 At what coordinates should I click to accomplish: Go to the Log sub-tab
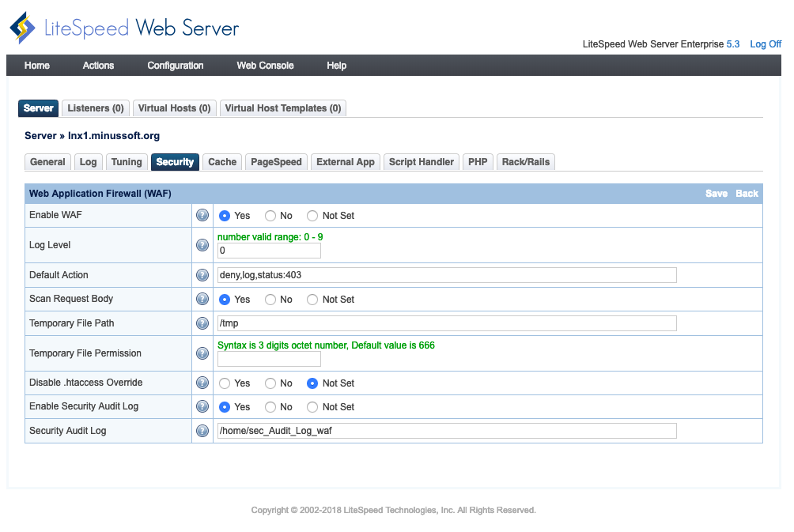tap(88, 162)
